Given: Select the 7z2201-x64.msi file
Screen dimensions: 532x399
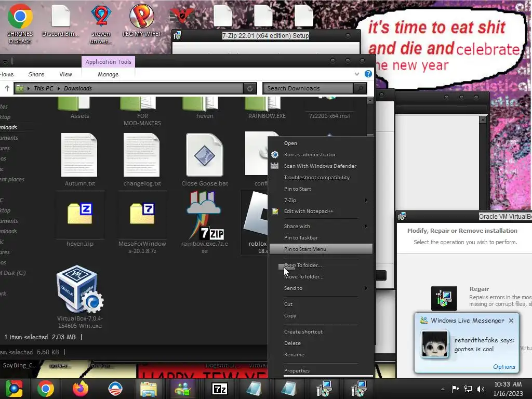Looking at the screenshot, I should (x=329, y=108).
